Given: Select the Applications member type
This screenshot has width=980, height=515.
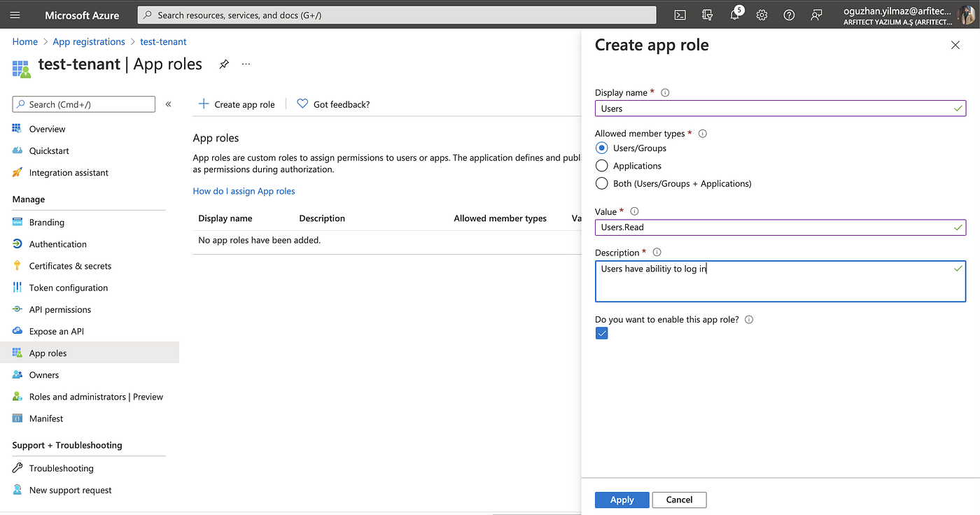Looking at the screenshot, I should tap(601, 166).
